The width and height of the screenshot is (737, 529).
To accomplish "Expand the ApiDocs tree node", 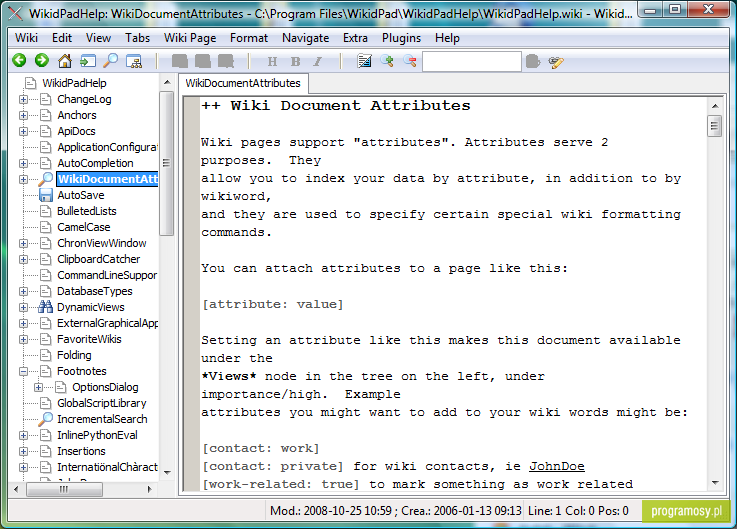I will (x=23, y=131).
